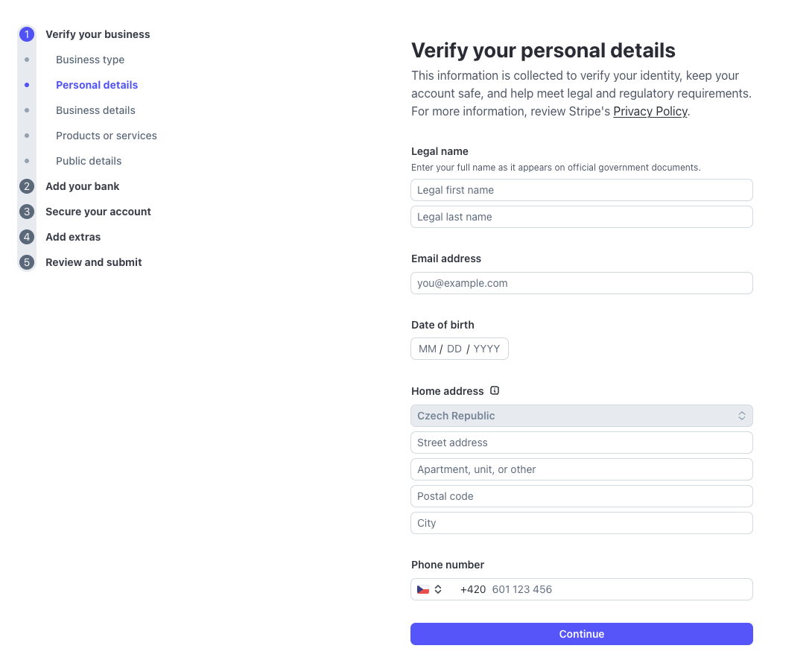
Task: Focus the Legal first name field
Action: (581, 190)
